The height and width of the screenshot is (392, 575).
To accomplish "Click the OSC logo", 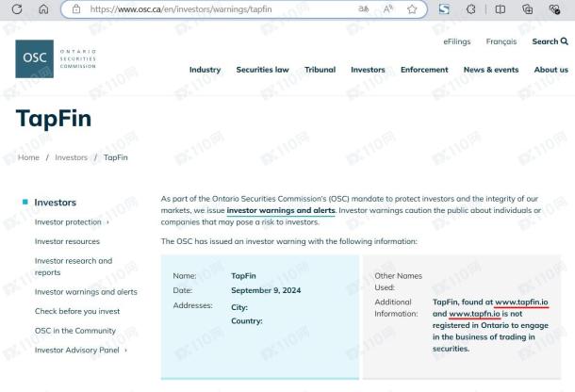I will coord(56,58).
